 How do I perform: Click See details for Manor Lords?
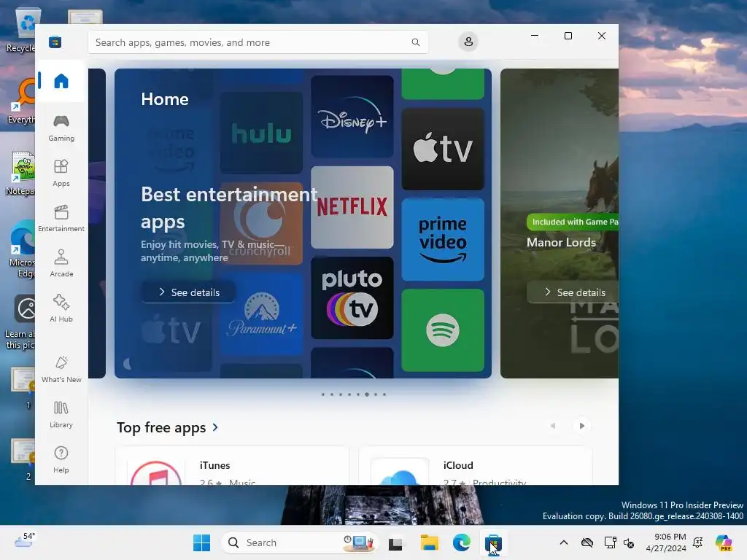tap(573, 292)
